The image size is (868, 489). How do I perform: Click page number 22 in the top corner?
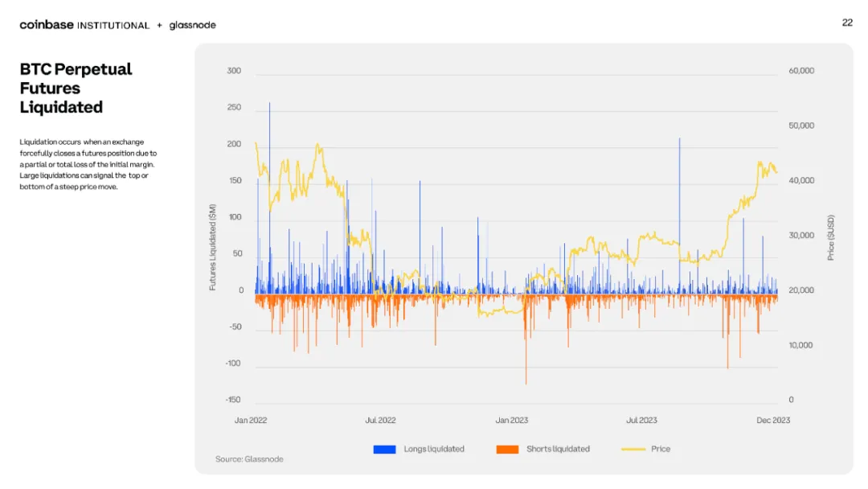point(847,23)
